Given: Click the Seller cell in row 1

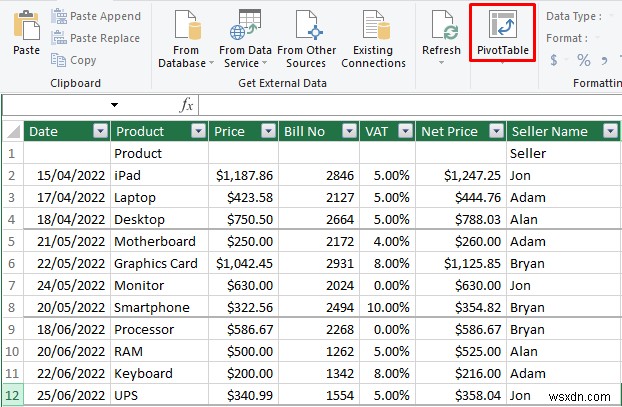Looking at the screenshot, I should click(563, 153).
